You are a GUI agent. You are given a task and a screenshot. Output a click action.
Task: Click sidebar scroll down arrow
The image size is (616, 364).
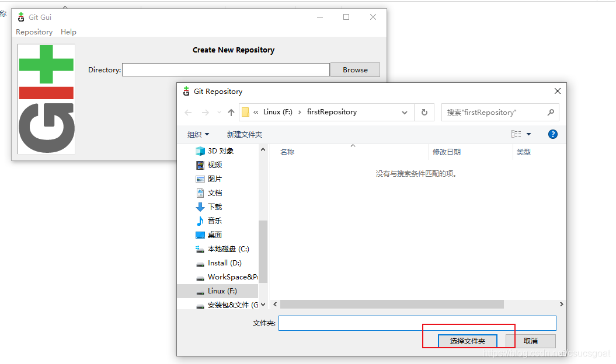tap(263, 304)
